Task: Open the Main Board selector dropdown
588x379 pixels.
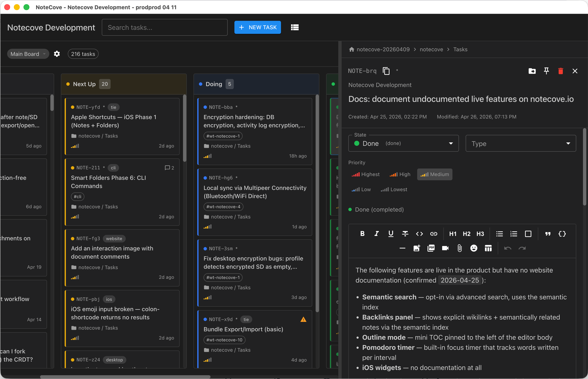Action: tap(28, 54)
